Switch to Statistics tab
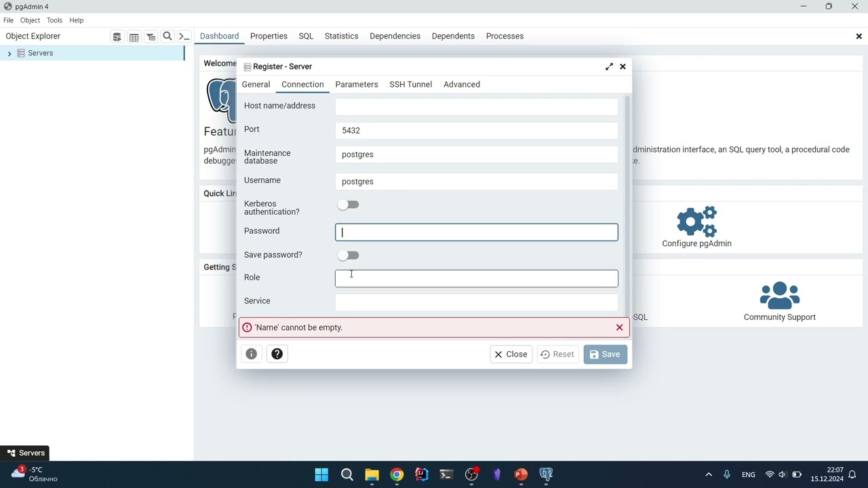Viewport: 868px width, 488px height. [x=342, y=37]
